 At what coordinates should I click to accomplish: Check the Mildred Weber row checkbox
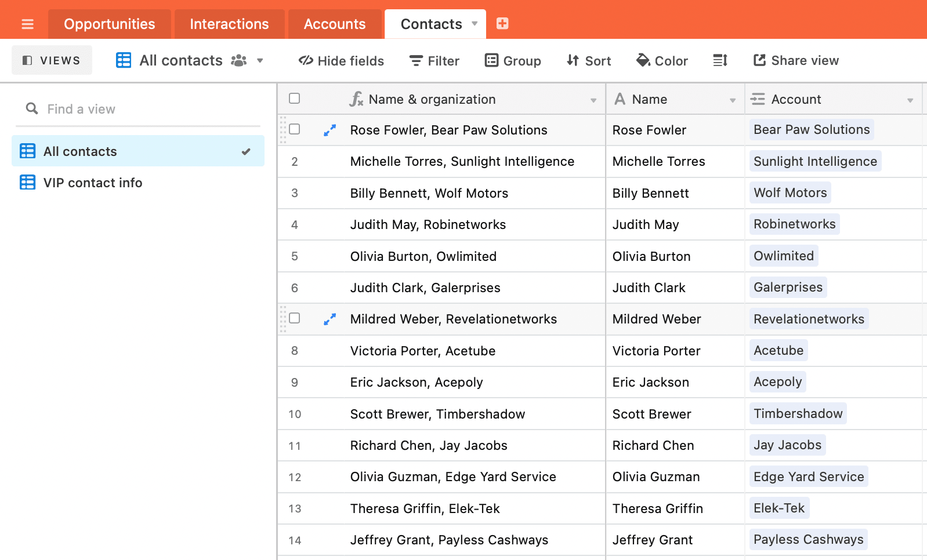point(295,318)
